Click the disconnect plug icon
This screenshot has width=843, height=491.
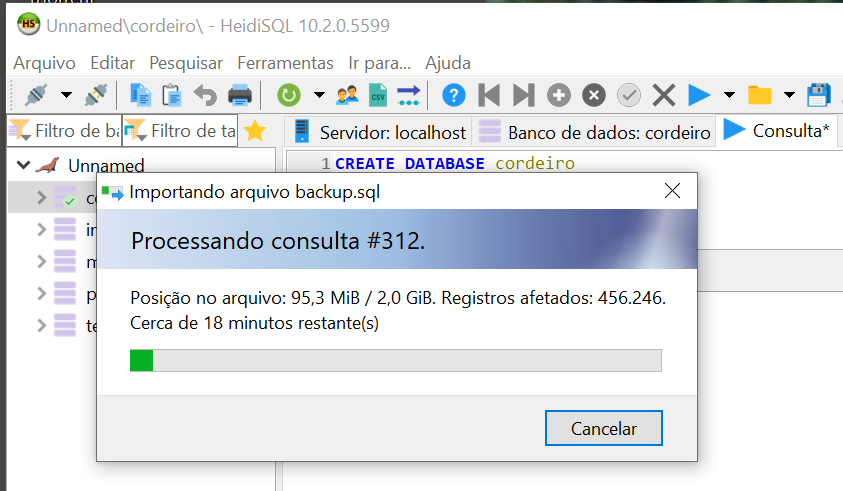point(96,95)
